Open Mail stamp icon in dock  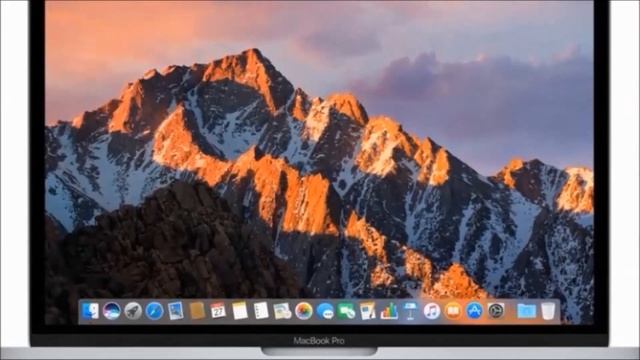[176, 311]
